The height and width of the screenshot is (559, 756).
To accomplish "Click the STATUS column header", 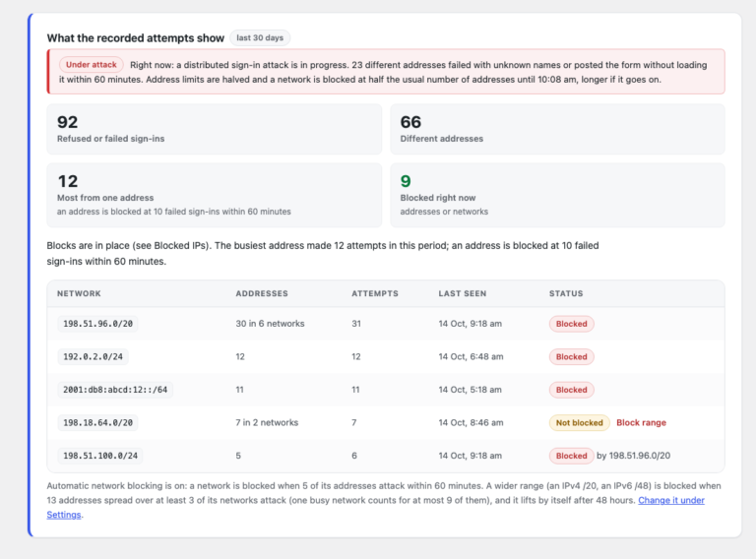I will (566, 293).
